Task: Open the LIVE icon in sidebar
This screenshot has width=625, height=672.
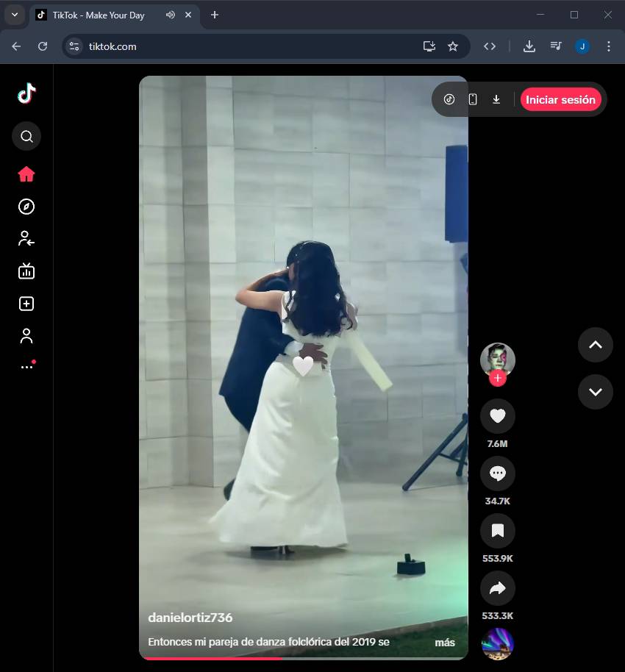Action: click(x=26, y=271)
